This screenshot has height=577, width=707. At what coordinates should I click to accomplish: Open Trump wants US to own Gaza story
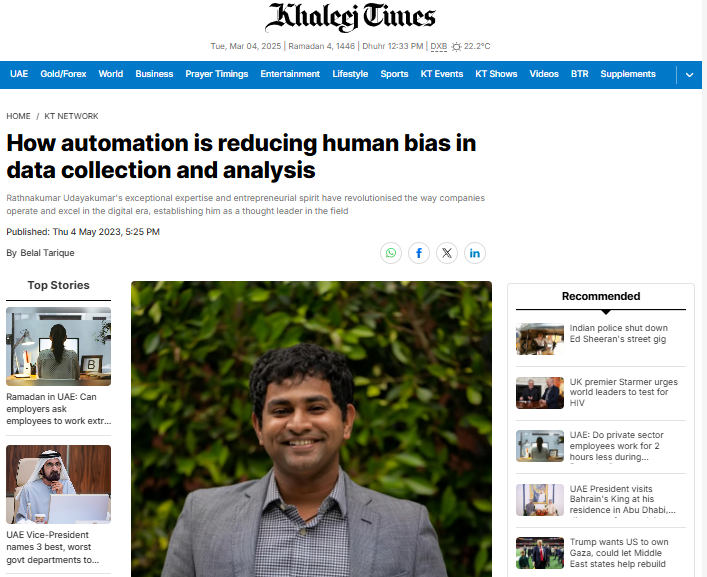619,553
